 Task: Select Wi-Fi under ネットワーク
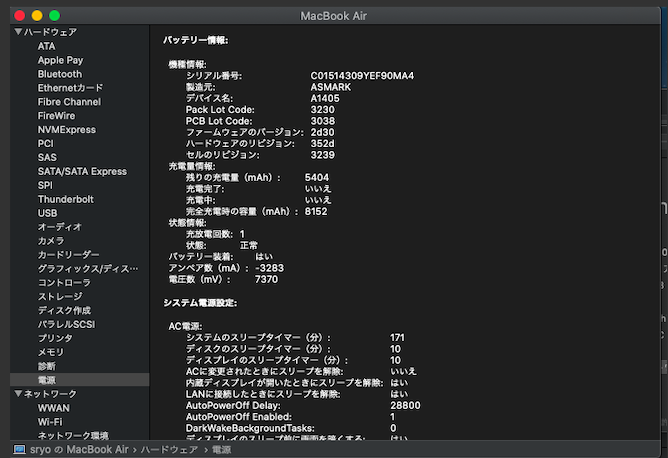tap(51, 422)
